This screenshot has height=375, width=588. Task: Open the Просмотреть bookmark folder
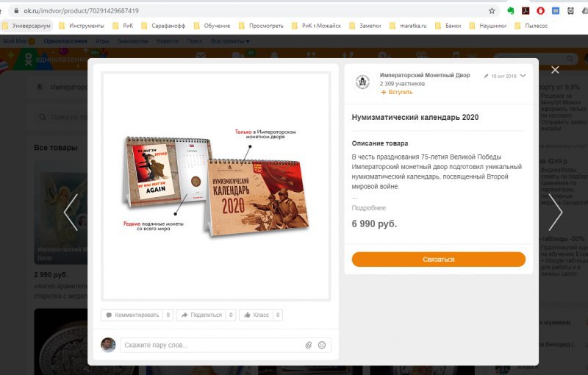point(261,26)
